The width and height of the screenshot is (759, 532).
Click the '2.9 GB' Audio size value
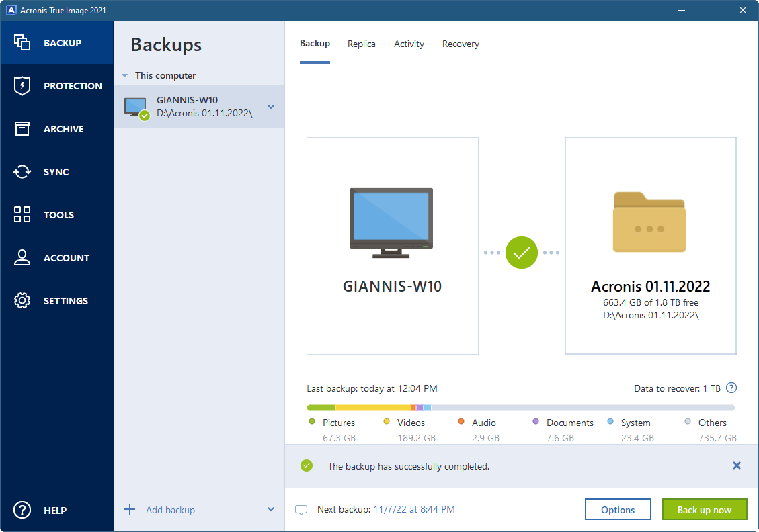click(485, 438)
